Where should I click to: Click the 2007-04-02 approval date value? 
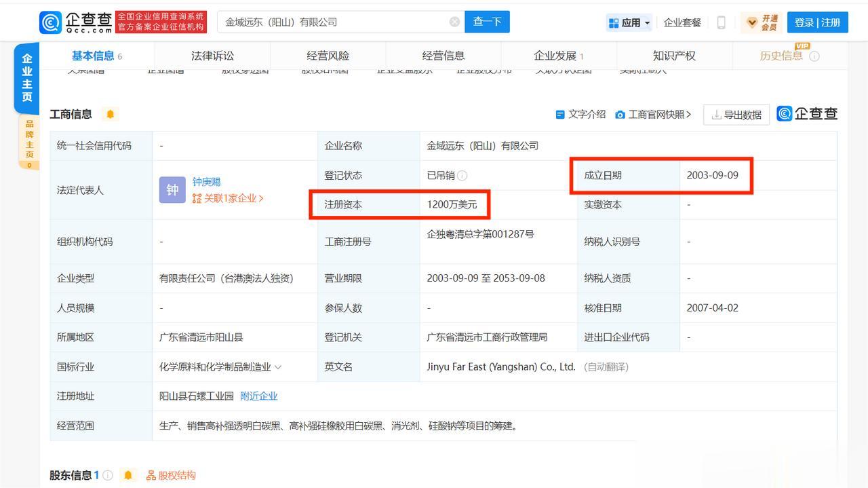[712, 307]
